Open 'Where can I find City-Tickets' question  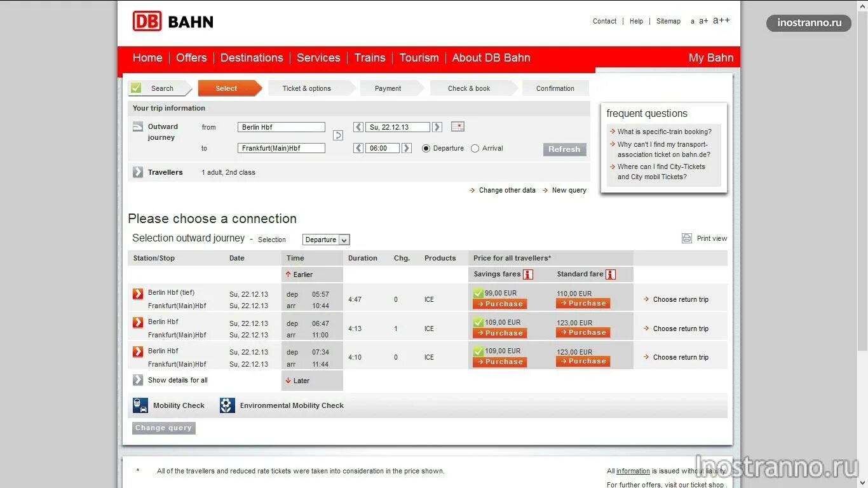pyautogui.click(x=661, y=172)
